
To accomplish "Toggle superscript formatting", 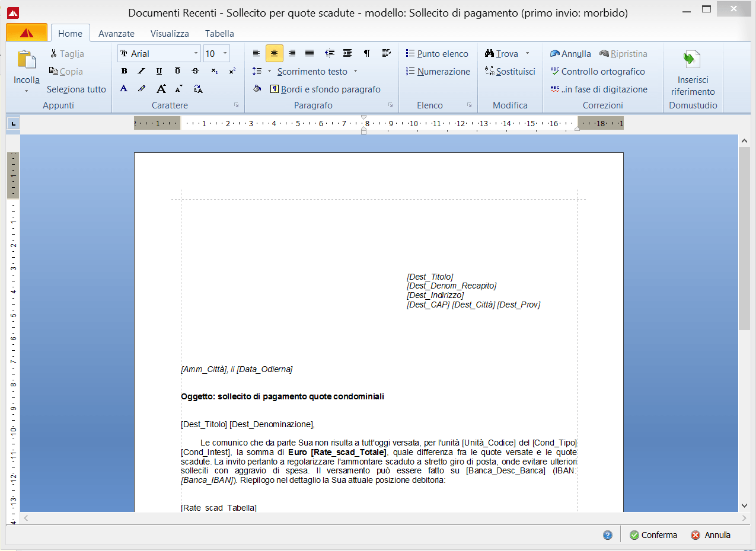I will (x=232, y=71).
